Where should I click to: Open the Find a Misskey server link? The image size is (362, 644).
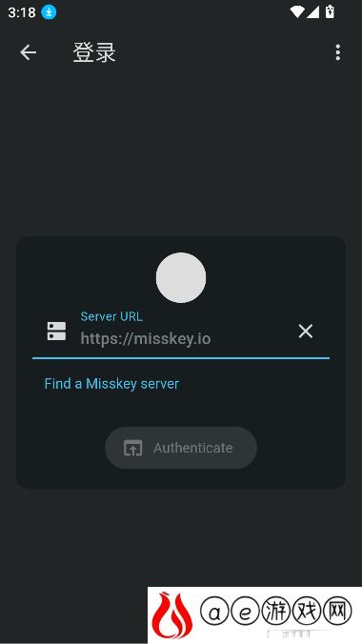coord(111,384)
